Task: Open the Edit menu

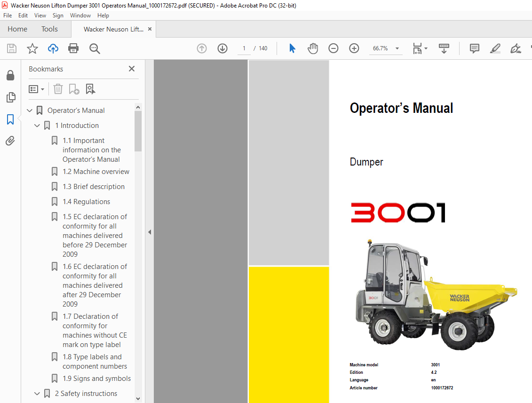Action: coord(23,15)
